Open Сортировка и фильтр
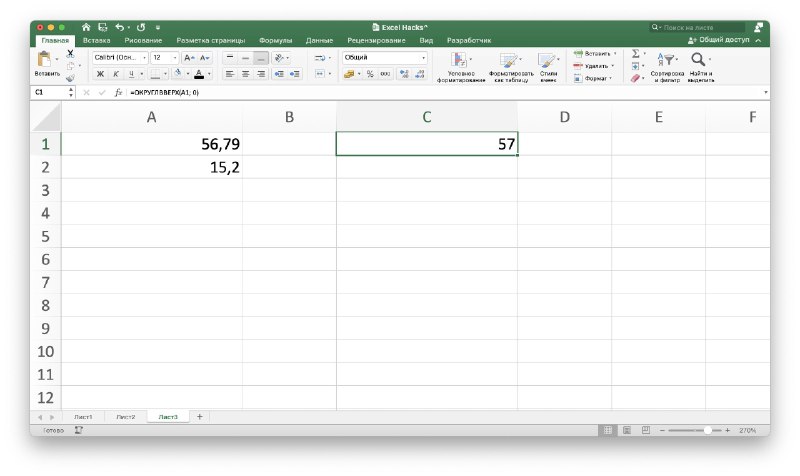The height and width of the screenshot is (476, 800). [667, 67]
